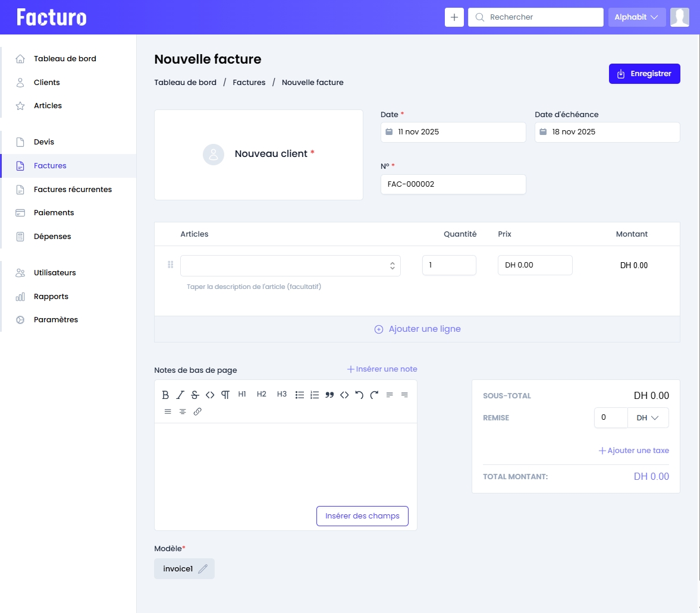Click the invoice number field FAC-000002

tap(453, 184)
